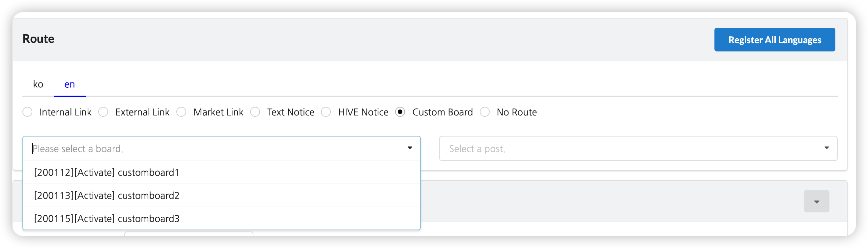Select the HIVE Notice radio button

click(x=326, y=112)
